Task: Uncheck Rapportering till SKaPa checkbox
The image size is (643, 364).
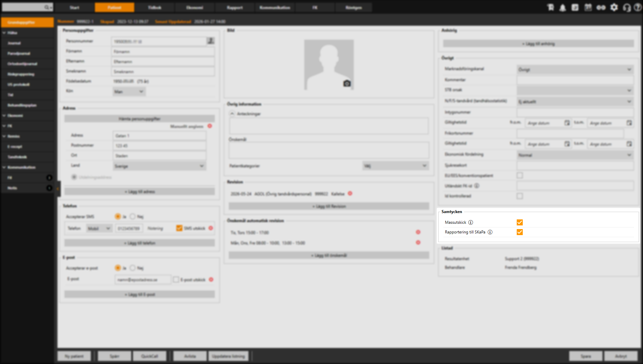Action: [520, 232]
